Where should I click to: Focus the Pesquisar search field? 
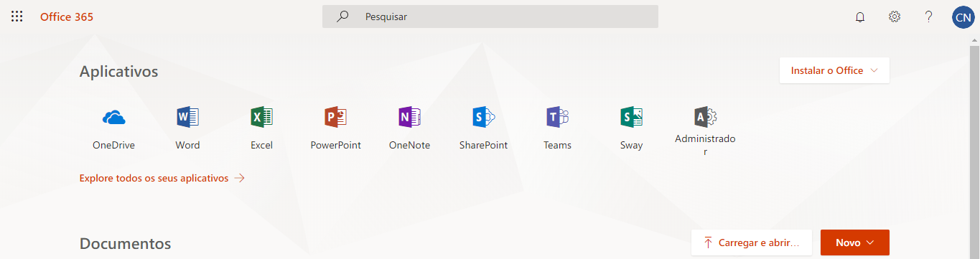[x=490, y=17]
